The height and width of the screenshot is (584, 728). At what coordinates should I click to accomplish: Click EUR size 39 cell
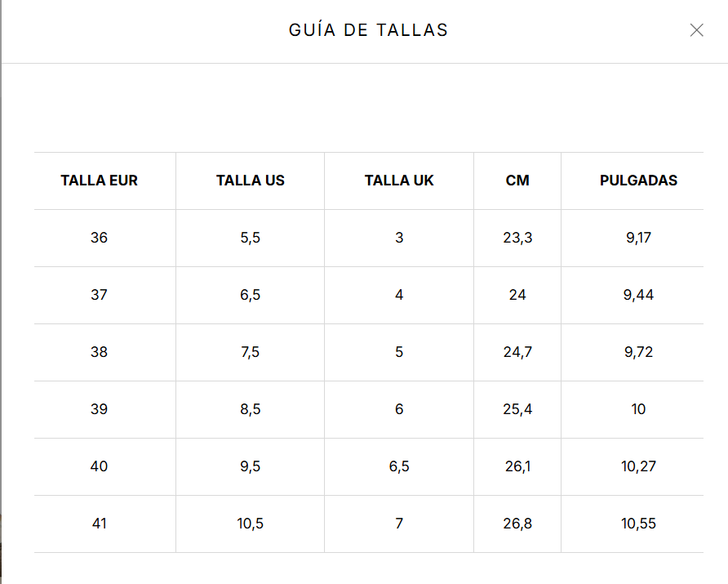point(99,409)
